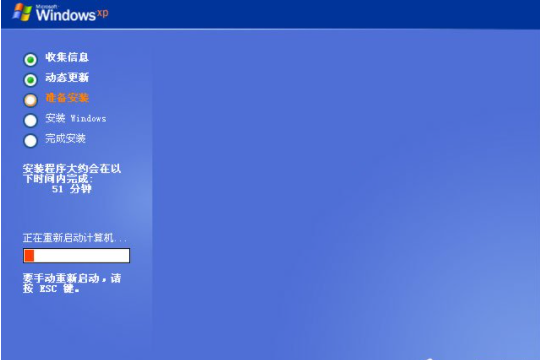Click the Windows XP logo flag
540x360 pixels.
(x=22, y=12)
